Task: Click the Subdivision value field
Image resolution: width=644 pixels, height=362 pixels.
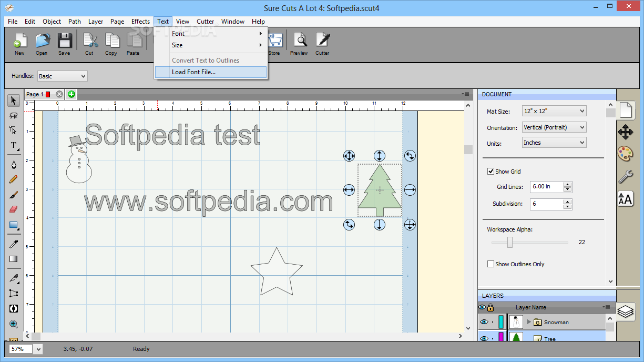Action: click(546, 204)
